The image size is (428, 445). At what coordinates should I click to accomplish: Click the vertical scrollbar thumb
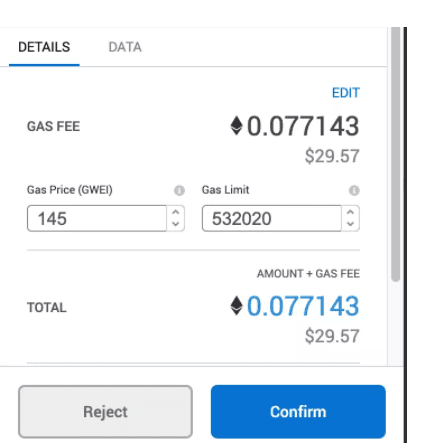tap(395, 155)
